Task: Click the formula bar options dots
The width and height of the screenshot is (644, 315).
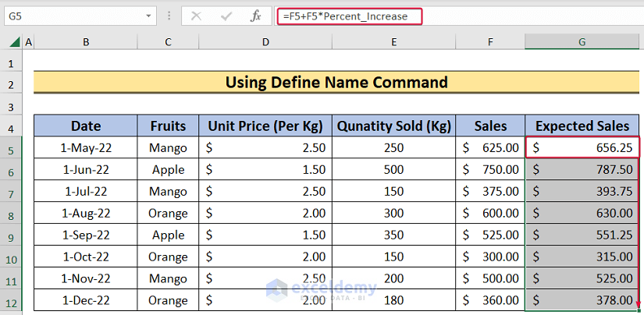Action: 169,16
